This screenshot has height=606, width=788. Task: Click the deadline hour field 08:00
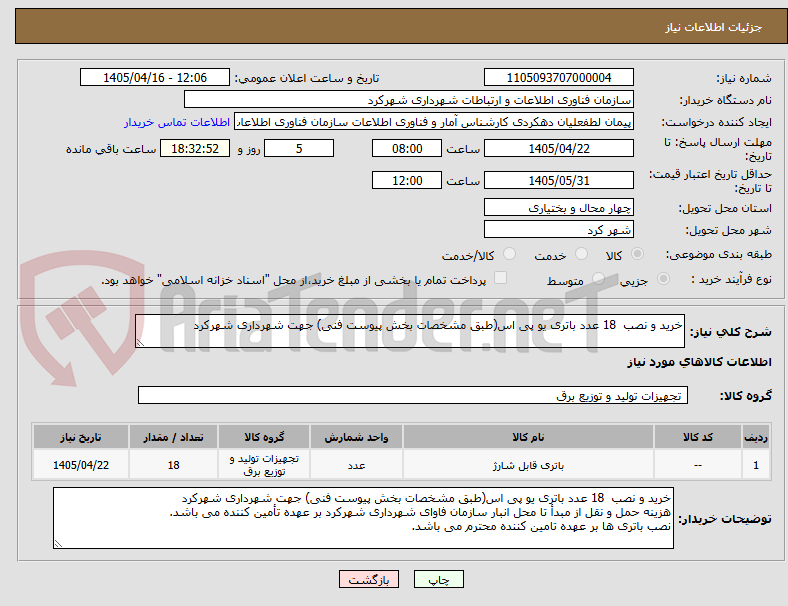point(407,148)
